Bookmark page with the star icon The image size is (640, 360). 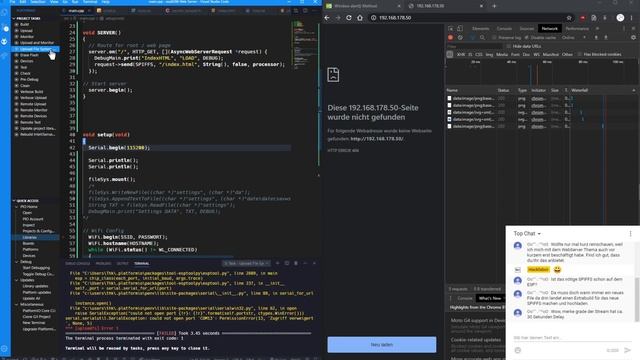[x=569, y=18]
